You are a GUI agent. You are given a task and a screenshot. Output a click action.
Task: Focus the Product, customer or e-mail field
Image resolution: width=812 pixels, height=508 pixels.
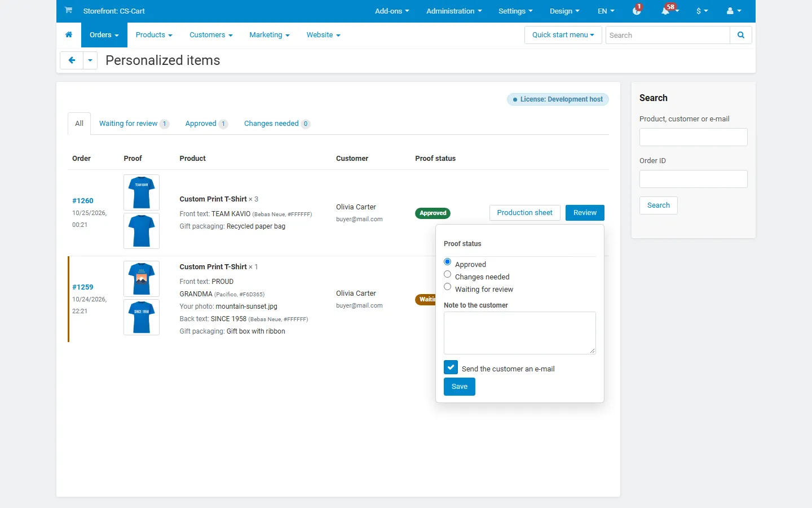pyautogui.click(x=694, y=137)
